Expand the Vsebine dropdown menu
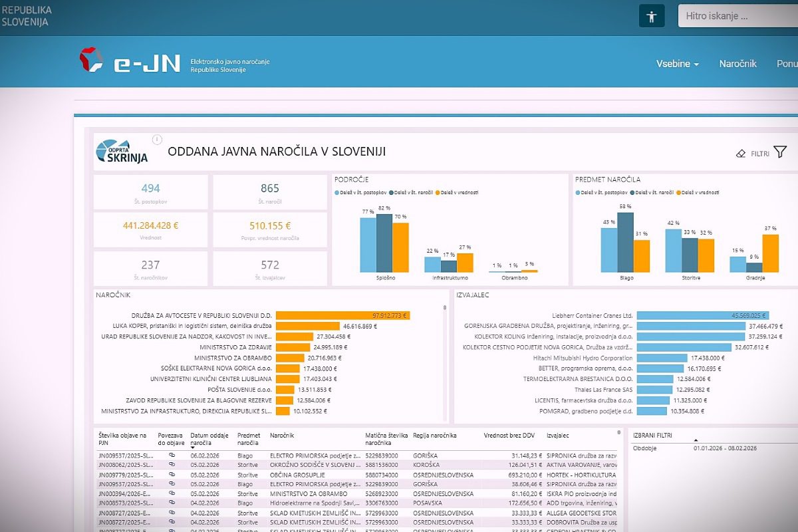This screenshot has height=532, width=798. click(x=677, y=64)
